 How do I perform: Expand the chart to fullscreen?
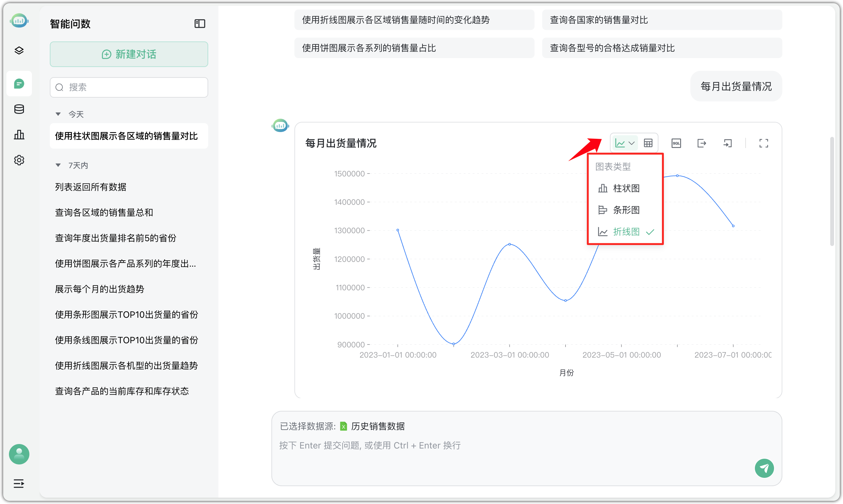pyautogui.click(x=763, y=143)
